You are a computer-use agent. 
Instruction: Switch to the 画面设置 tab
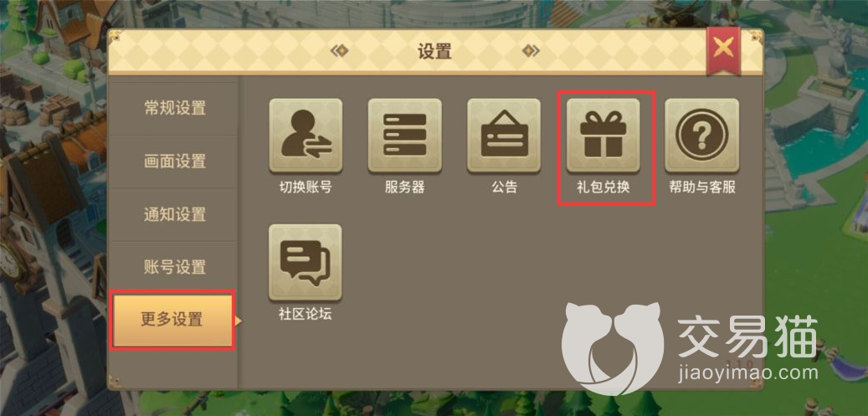coord(174,162)
